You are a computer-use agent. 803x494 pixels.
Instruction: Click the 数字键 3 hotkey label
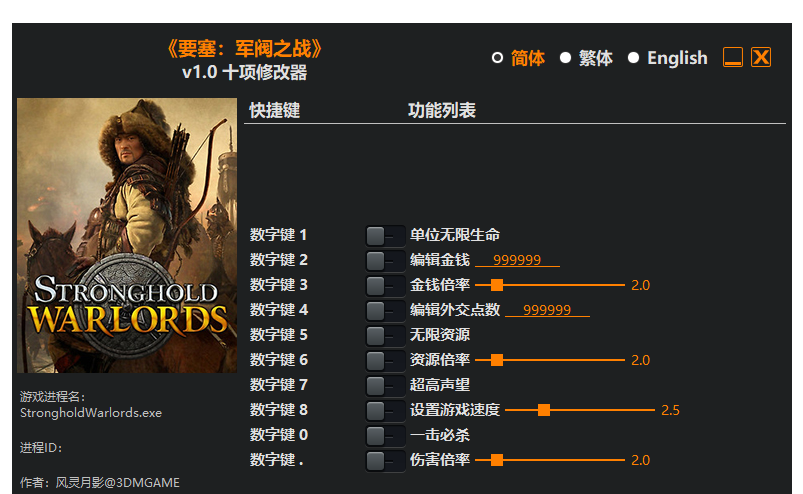[x=279, y=285]
